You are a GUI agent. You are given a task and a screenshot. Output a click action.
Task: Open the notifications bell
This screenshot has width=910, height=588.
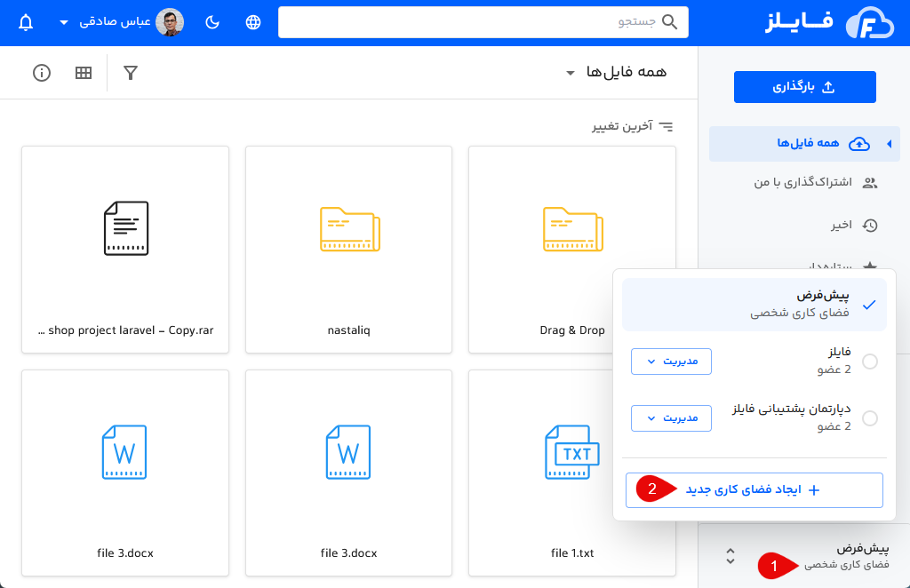[x=25, y=21]
